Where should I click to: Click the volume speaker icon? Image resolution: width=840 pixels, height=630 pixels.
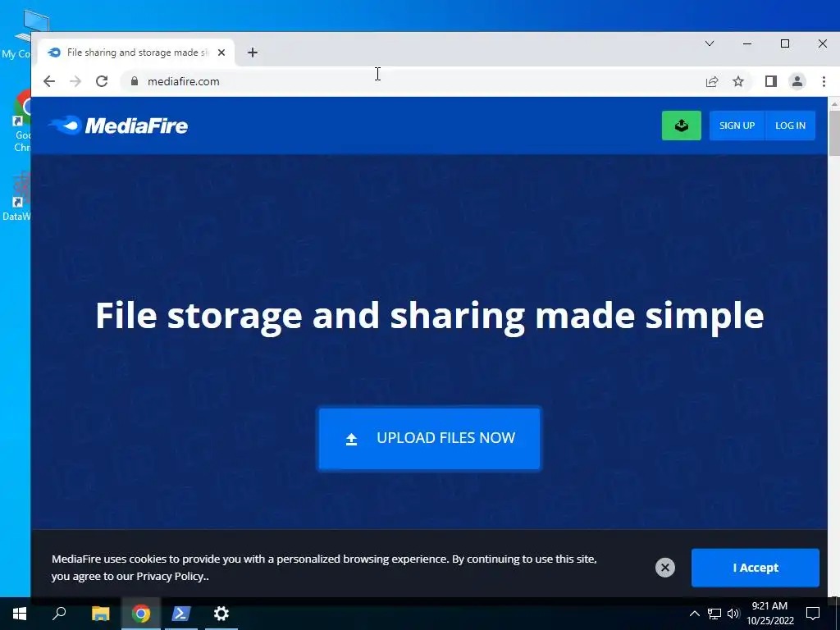733,614
